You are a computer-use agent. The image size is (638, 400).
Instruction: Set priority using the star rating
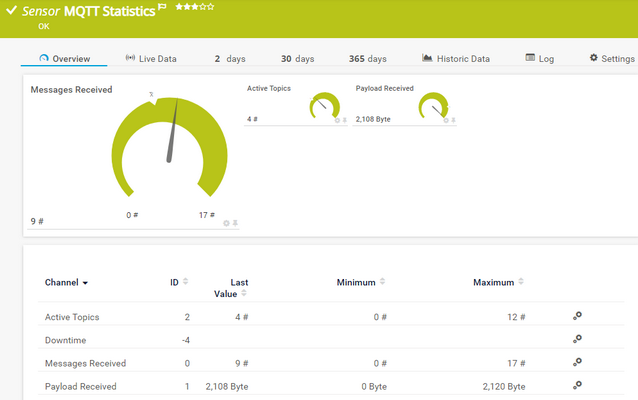point(194,7)
